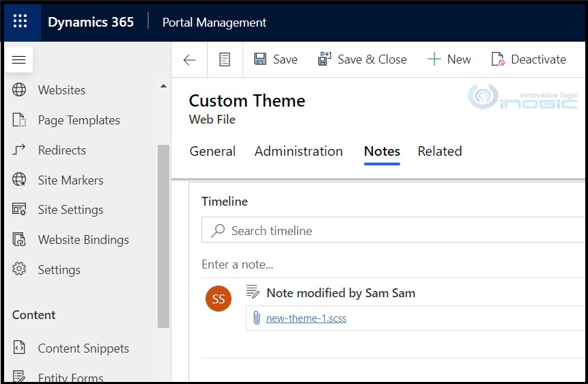Click the sidebar vertical scrollbar
The height and width of the screenshot is (384, 588).
[x=163, y=236]
